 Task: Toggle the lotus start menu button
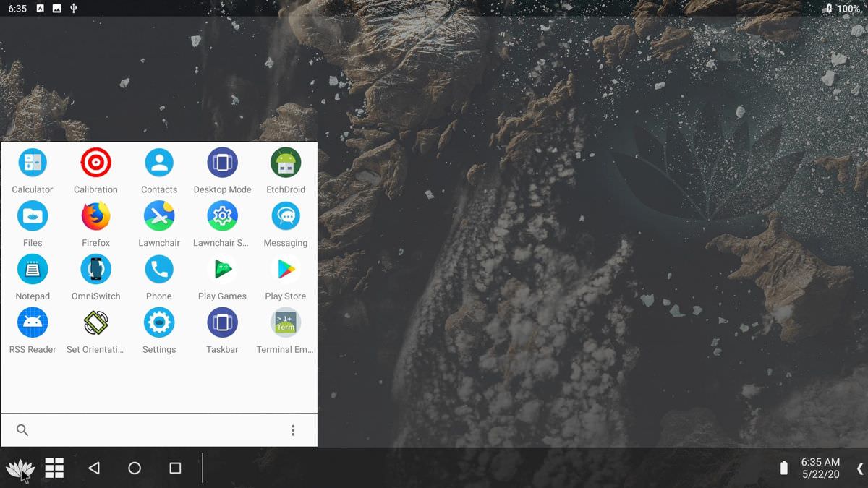(x=20, y=468)
